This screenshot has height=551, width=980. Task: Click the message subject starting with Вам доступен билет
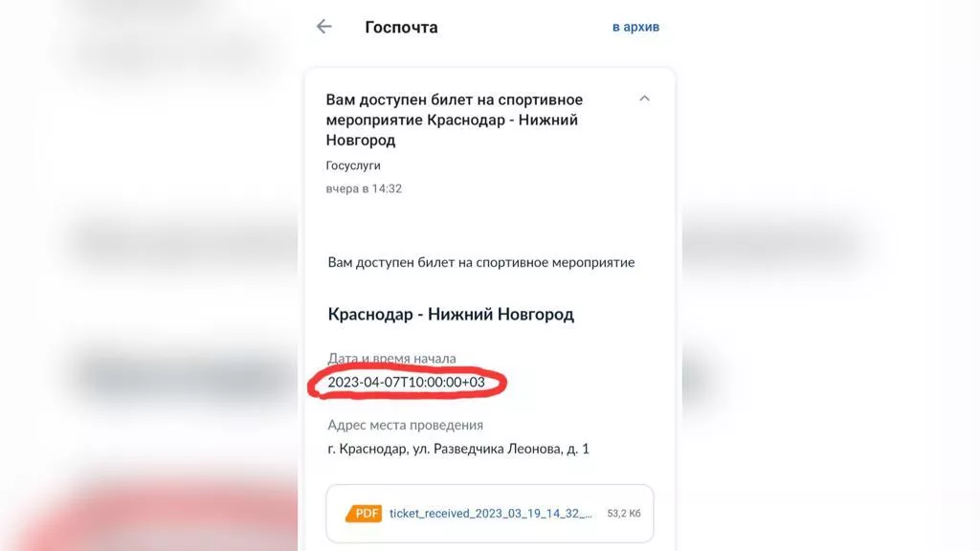click(455, 120)
